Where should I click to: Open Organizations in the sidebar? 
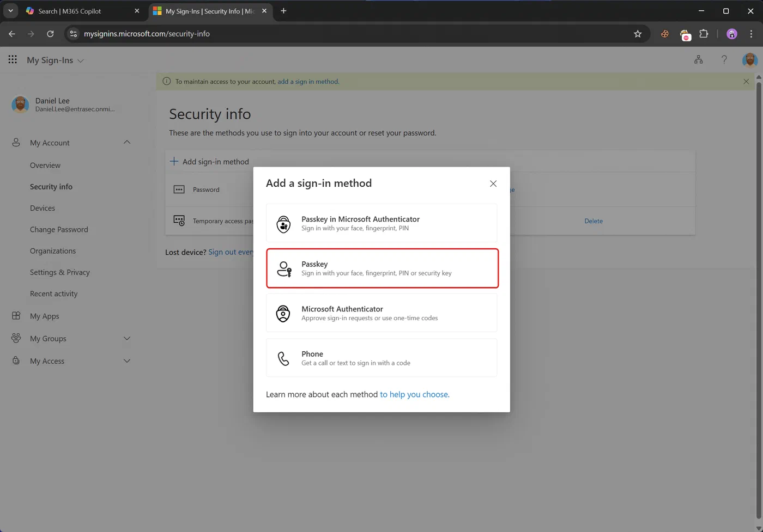click(53, 250)
